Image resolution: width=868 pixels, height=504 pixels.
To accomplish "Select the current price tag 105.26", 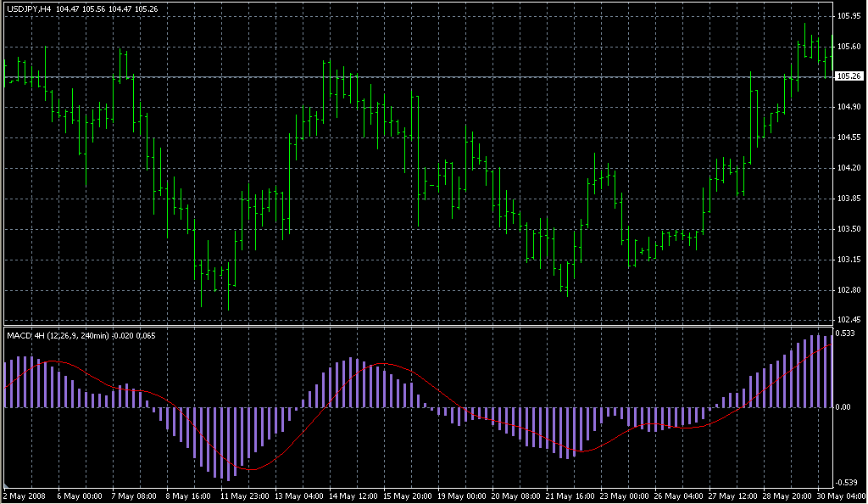I will [x=849, y=76].
